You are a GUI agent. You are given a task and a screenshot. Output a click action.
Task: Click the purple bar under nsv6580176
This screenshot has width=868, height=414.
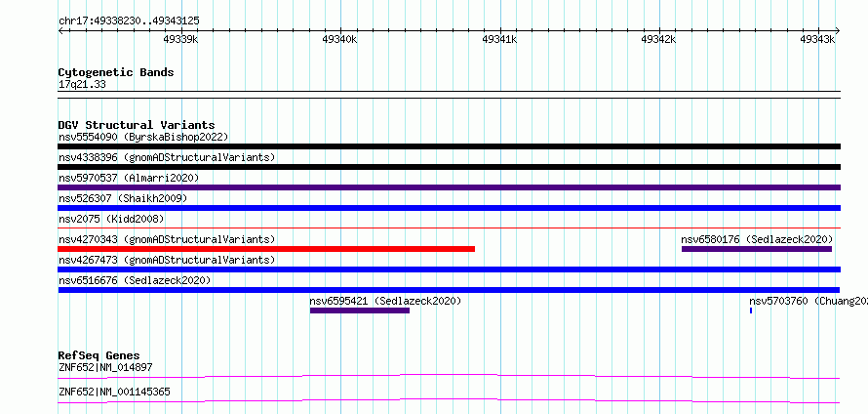coord(757,249)
